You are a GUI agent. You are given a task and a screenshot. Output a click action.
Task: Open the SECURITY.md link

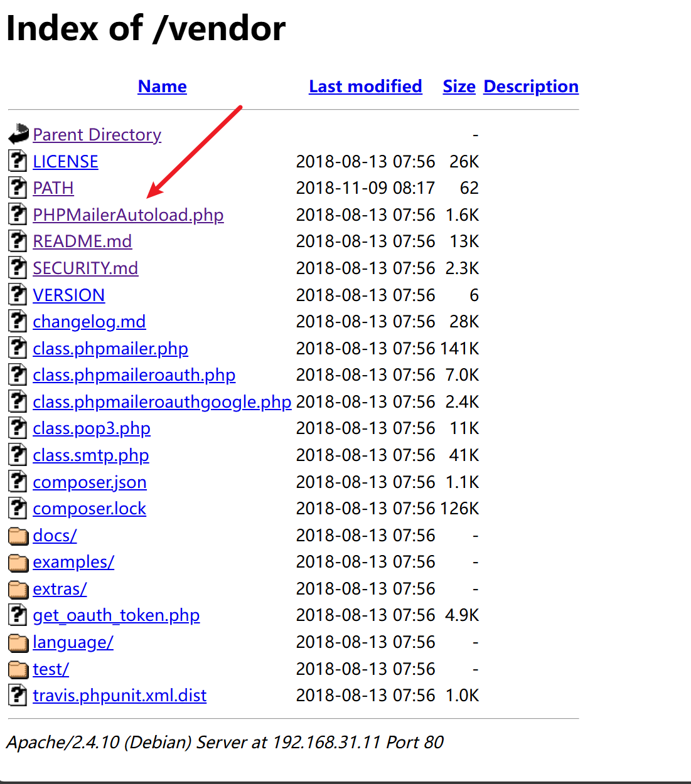pyautogui.click(x=85, y=268)
